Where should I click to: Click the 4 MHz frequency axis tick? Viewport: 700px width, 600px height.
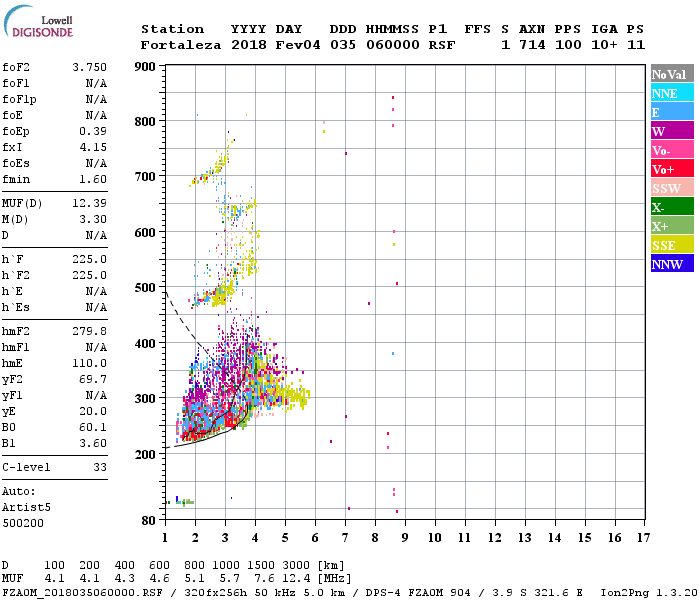click(255, 538)
